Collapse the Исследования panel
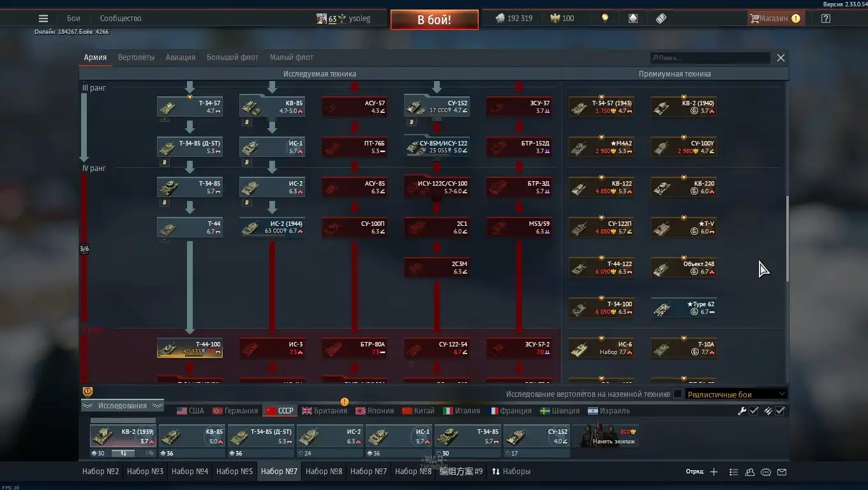868x490 pixels. coord(123,406)
